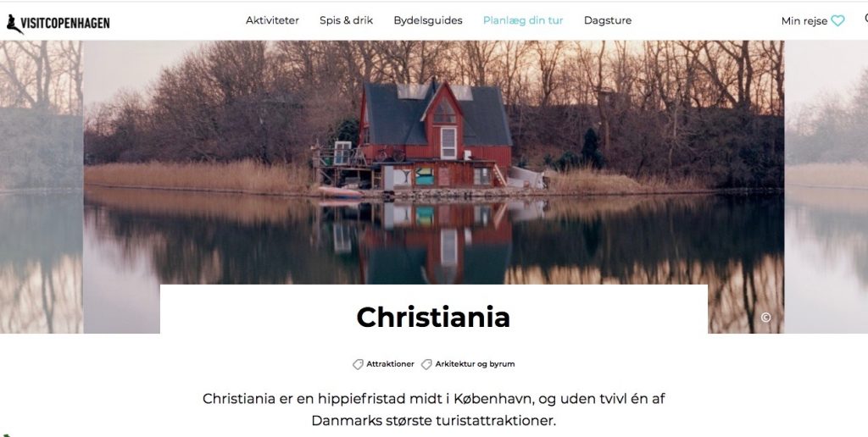
Task: Go to Spis & drik section
Action: [x=346, y=20]
